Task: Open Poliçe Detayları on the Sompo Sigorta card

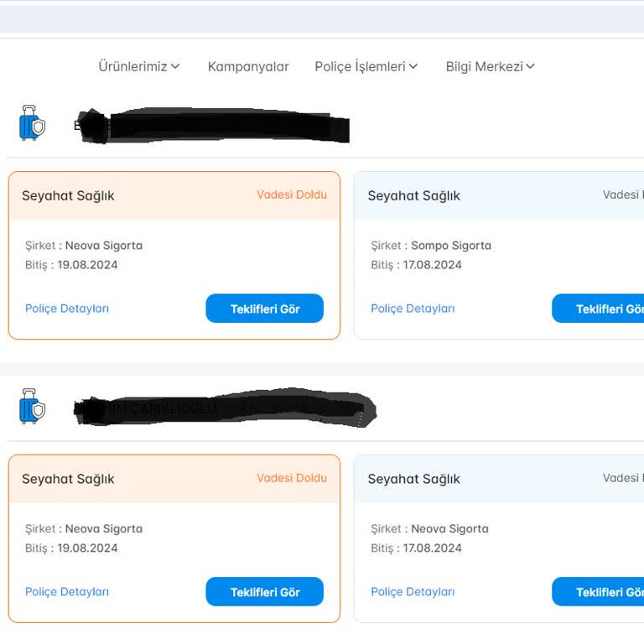Action: pos(413,309)
